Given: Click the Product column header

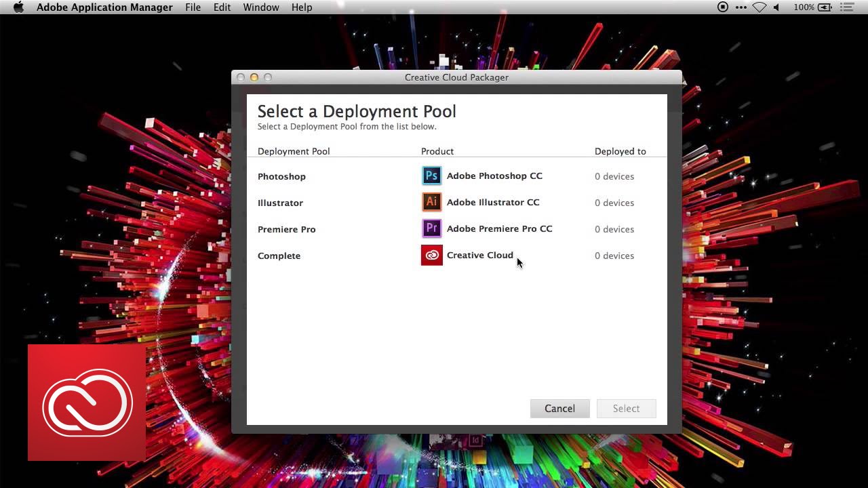Looking at the screenshot, I should [437, 151].
